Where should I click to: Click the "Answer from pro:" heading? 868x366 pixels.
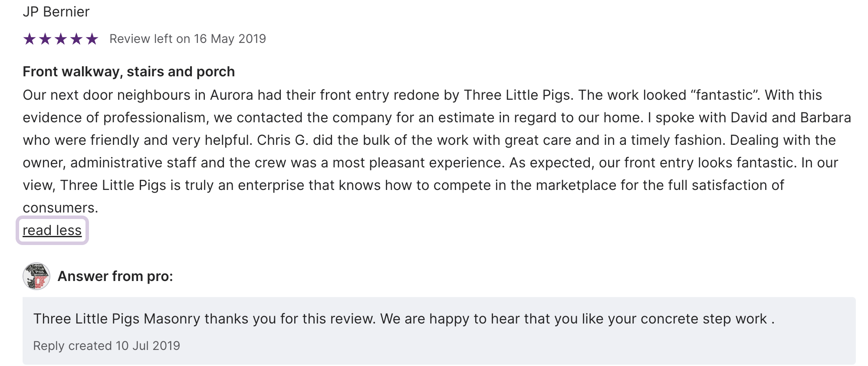(115, 276)
